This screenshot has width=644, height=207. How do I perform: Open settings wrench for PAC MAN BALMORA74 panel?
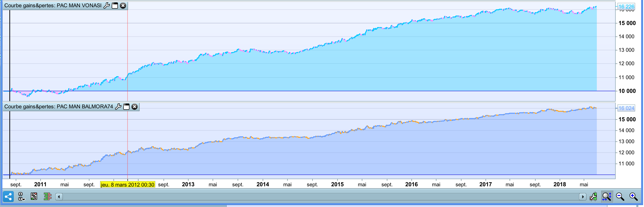point(118,107)
